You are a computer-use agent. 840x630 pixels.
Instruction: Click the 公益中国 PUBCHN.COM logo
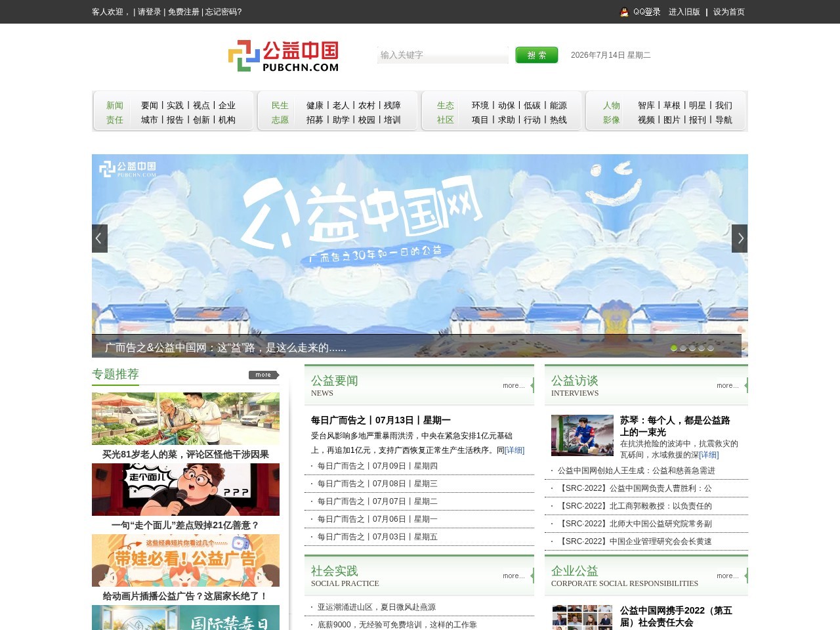click(283, 56)
